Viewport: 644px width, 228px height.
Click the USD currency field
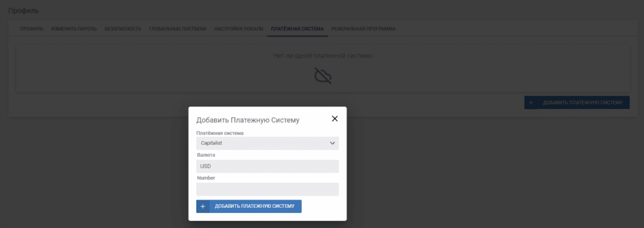click(x=267, y=166)
